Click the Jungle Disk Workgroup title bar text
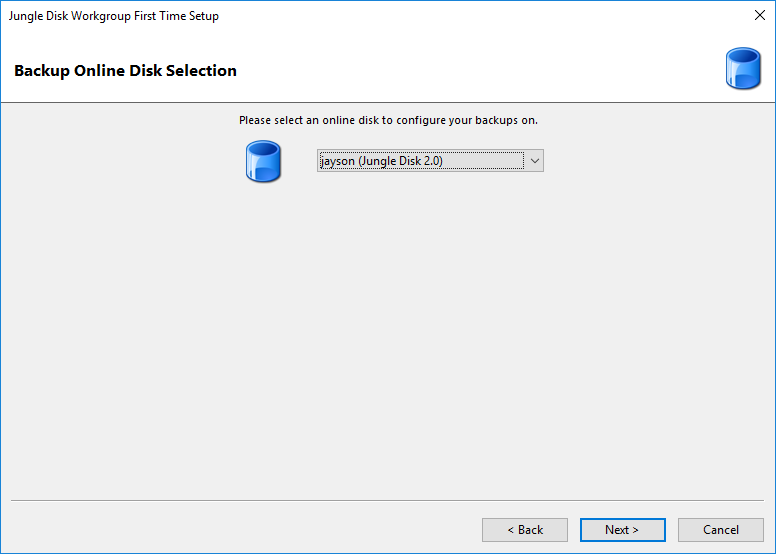Viewport: 776px width, 554px height. 114,16
